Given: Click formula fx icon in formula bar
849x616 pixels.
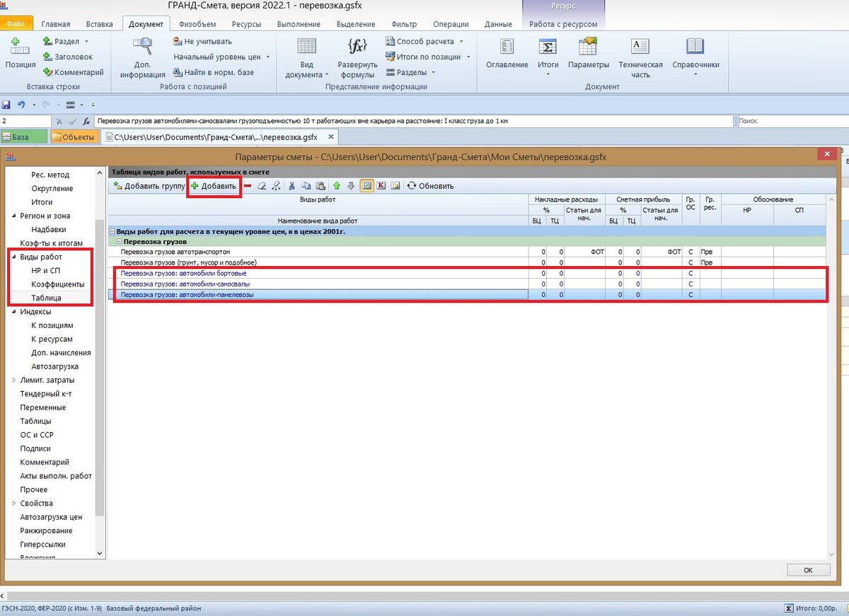Looking at the screenshot, I should coord(86,121).
